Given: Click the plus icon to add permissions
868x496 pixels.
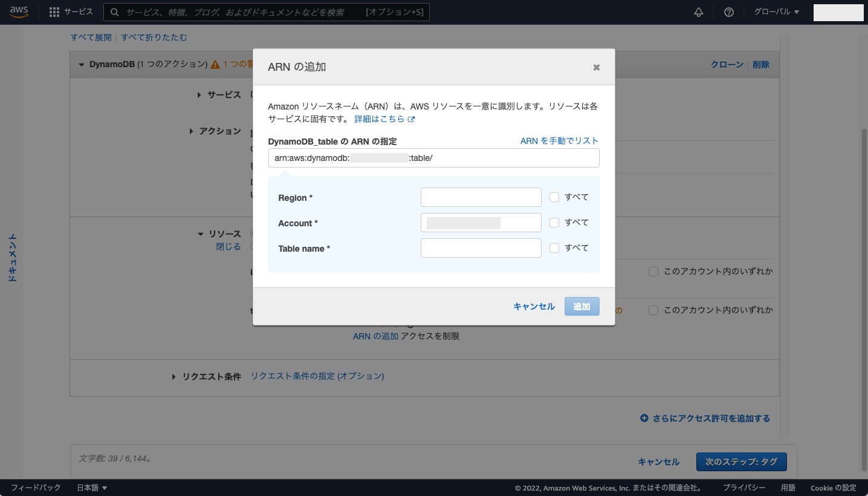Looking at the screenshot, I should point(644,419).
